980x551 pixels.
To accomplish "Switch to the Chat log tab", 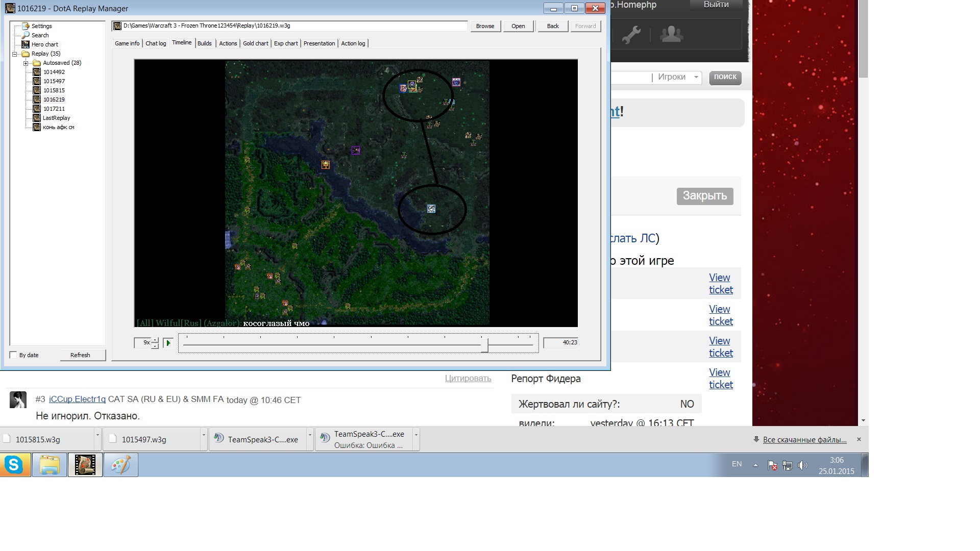I will pyautogui.click(x=156, y=43).
